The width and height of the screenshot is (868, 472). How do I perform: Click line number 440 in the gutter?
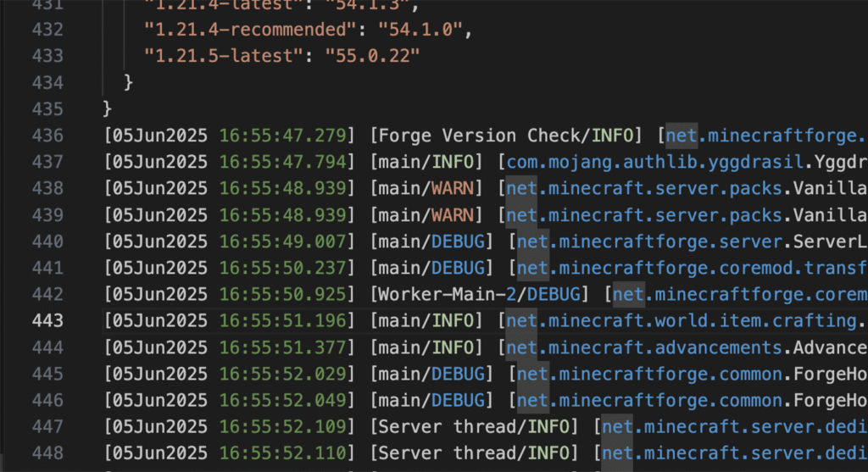click(x=47, y=242)
